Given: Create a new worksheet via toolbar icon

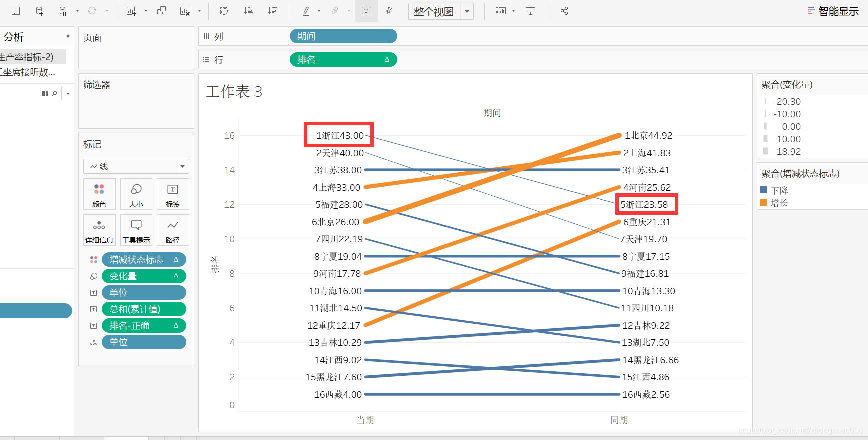Looking at the screenshot, I should (131, 11).
